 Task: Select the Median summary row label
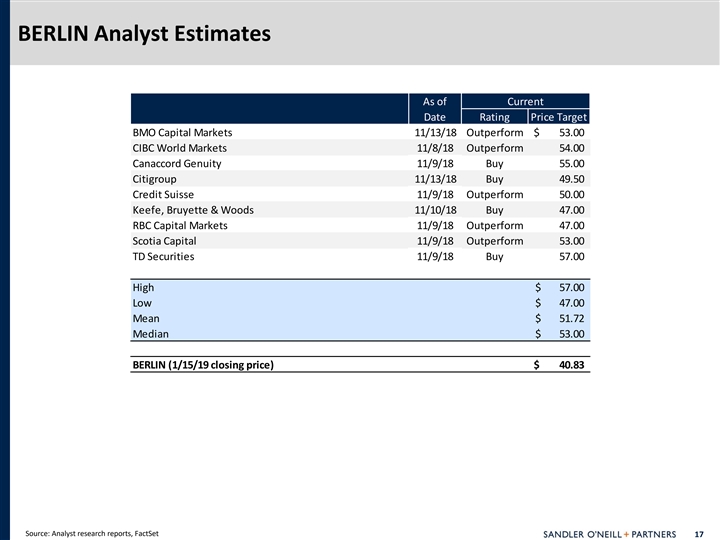pos(151,334)
